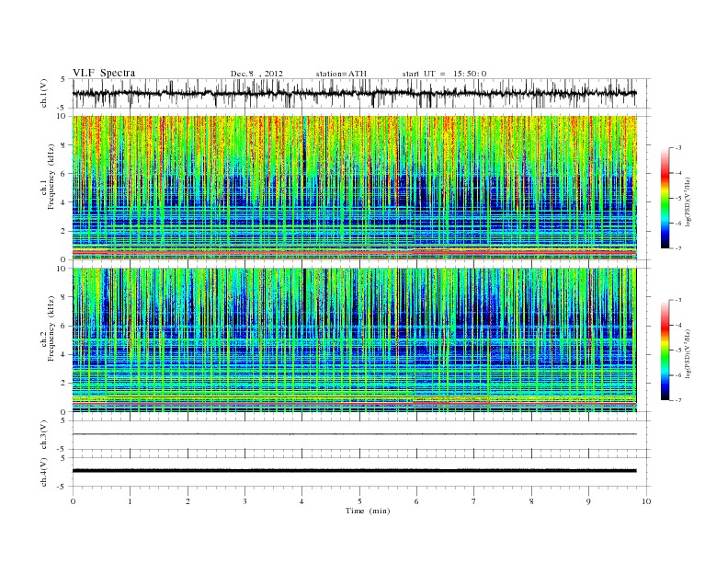Screen dimensions: 728x563
Task: Click the "ch.4(V)" axis label
Action: [x=44, y=472]
